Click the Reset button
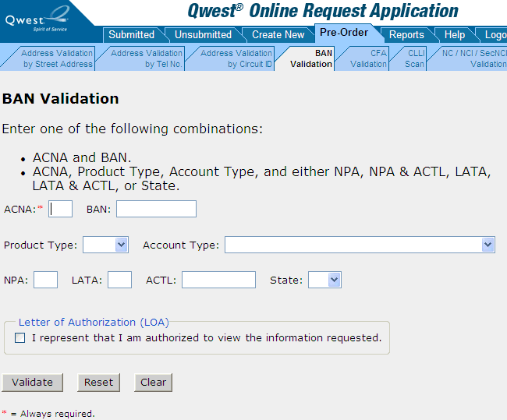 (x=98, y=382)
